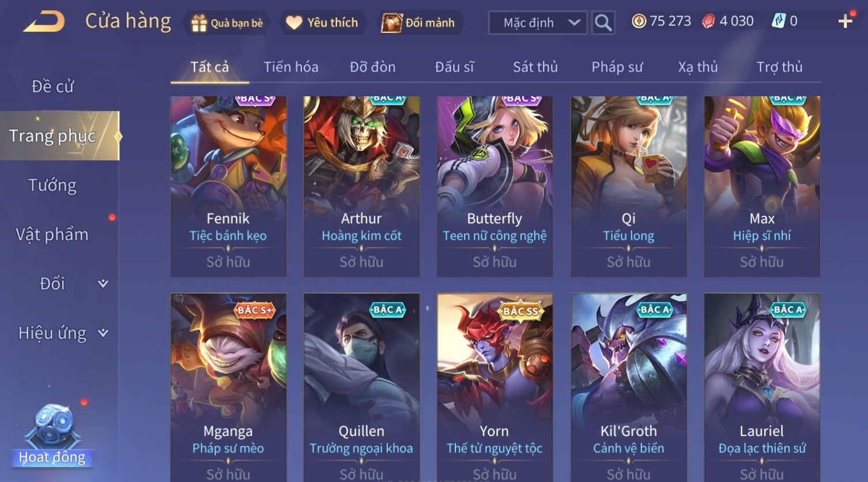Expand the Đổi sidebar section

[103, 283]
